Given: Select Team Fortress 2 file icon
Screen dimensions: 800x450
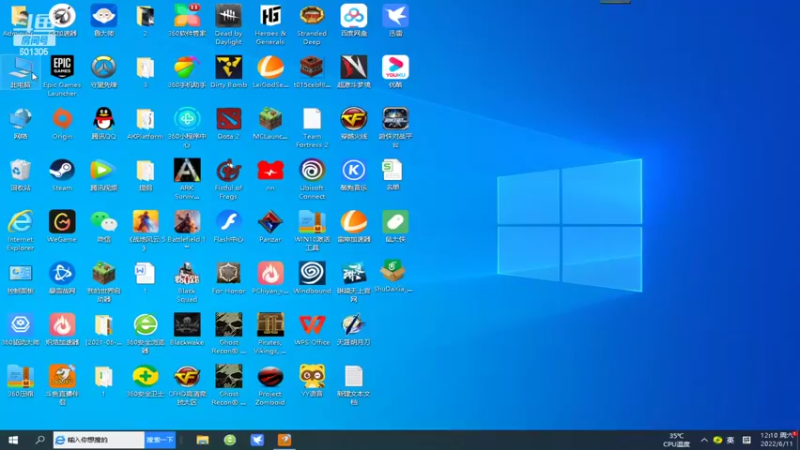Looking at the screenshot, I should [x=312, y=119].
